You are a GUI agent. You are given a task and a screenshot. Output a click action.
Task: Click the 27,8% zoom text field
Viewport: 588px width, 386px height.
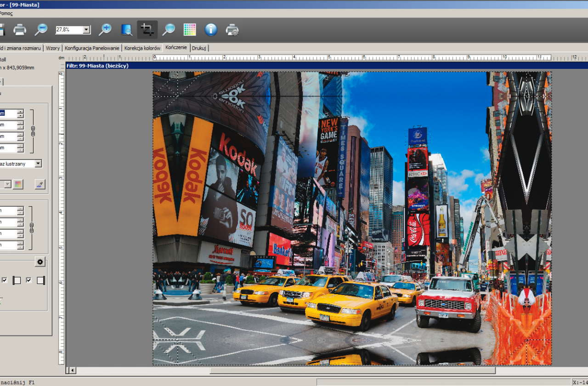(69, 30)
